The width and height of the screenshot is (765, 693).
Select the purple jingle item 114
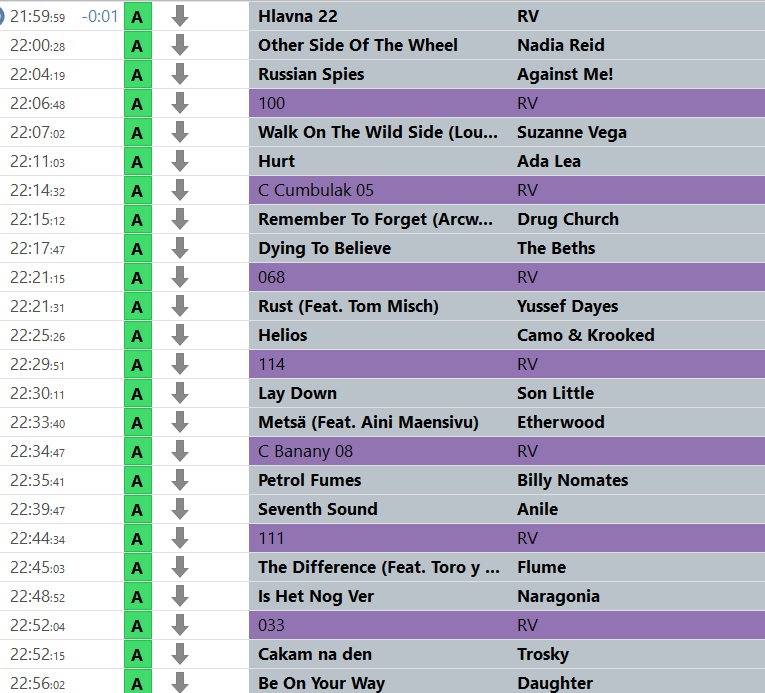click(x=271, y=365)
